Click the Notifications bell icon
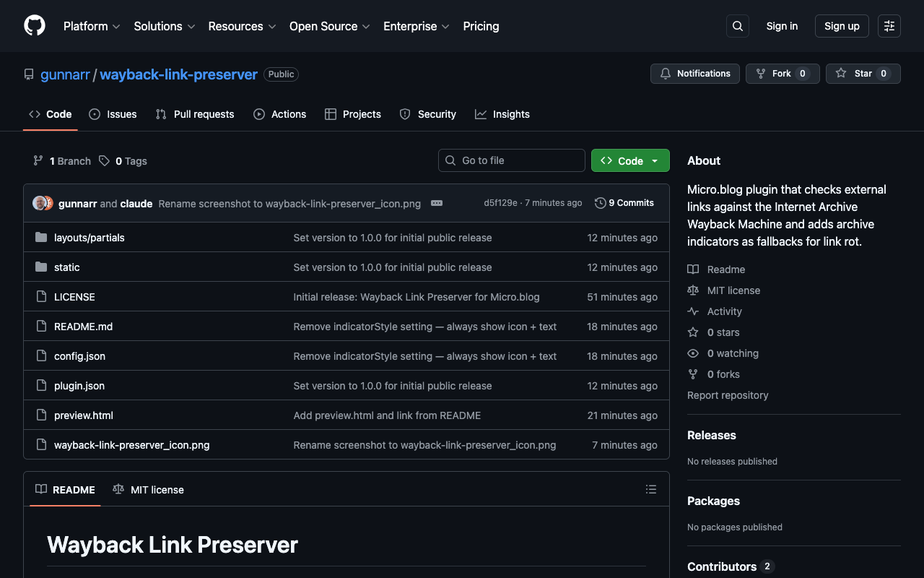The width and height of the screenshot is (924, 578). [x=664, y=73]
